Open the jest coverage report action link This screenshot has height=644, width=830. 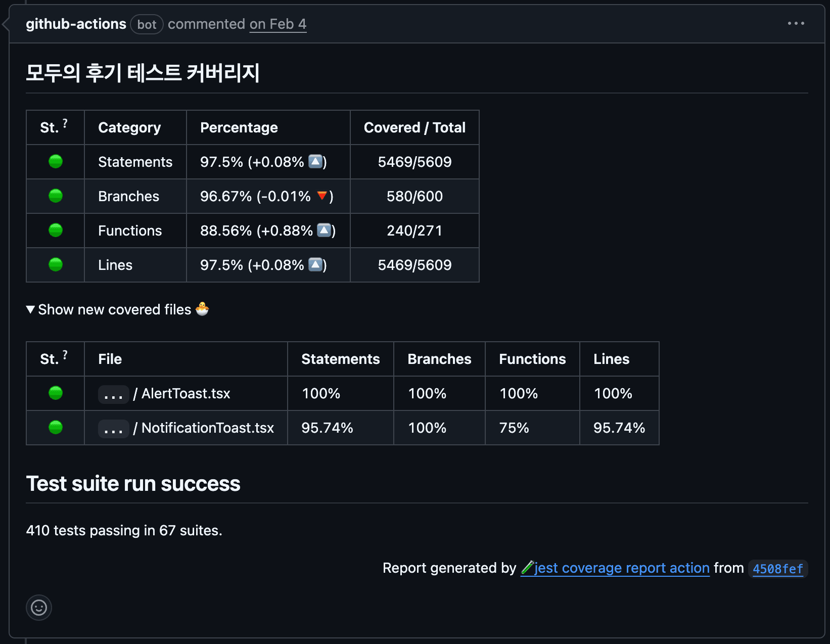pyautogui.click(x=621, y=568)
